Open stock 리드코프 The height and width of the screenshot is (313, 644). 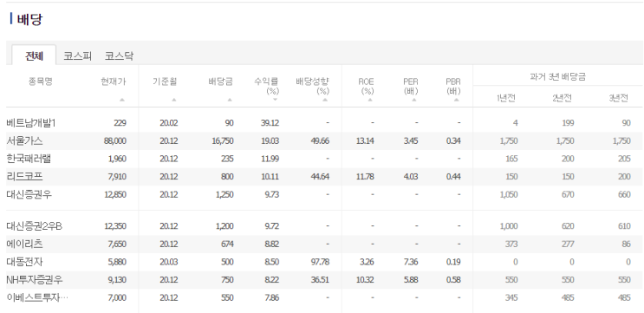(24, 177)
